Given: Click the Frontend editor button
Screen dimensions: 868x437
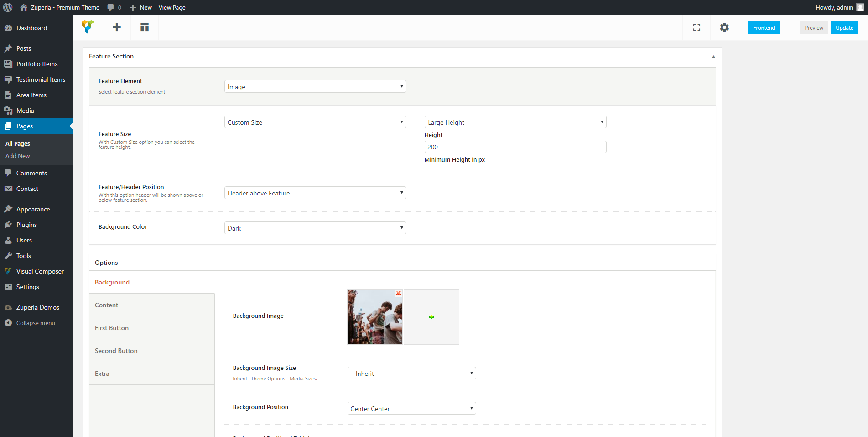Looking at the screenshot, I should click(x=764, y=27).
